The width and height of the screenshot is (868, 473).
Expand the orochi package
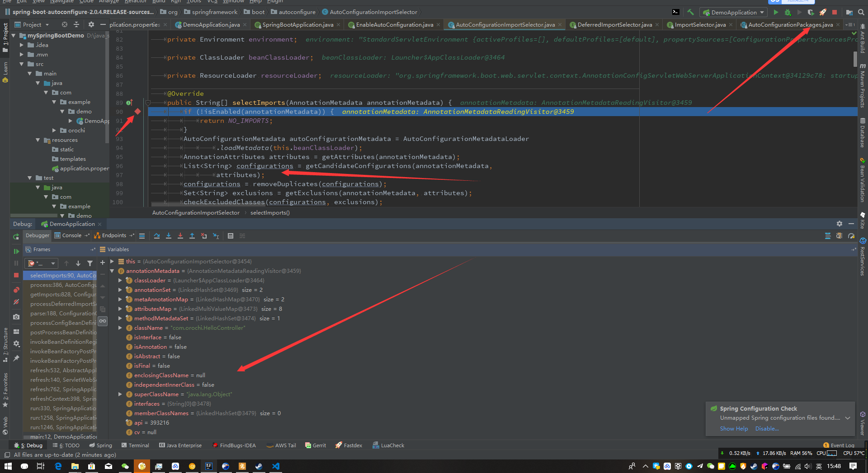point(54,131)
